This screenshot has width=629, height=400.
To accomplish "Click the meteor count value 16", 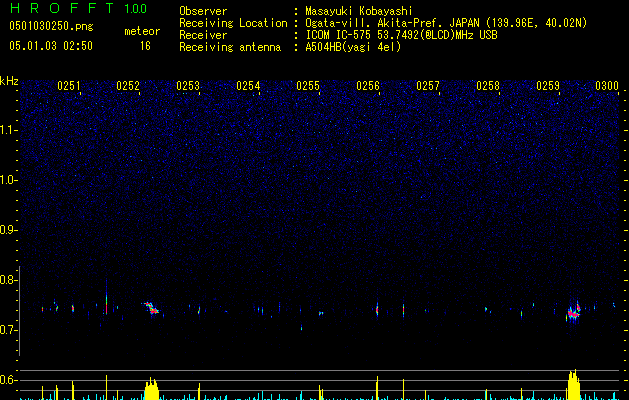I will point(145,46).
